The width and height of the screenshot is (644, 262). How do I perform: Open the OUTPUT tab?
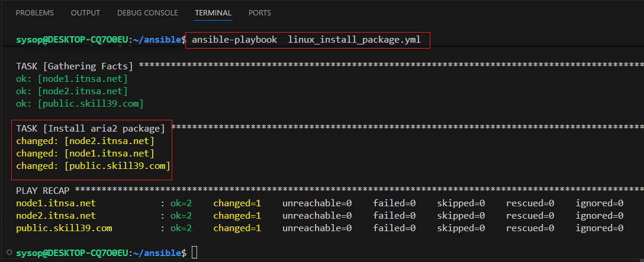click(85, 12)
